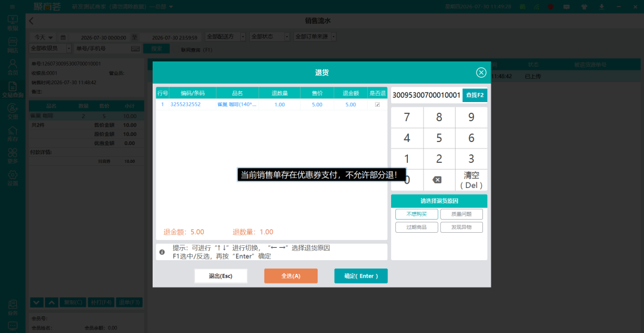This screenshot has width=644, height=333.
Task: Toggle the 是否退 checkbox for row 1
Action: [377, 104]
